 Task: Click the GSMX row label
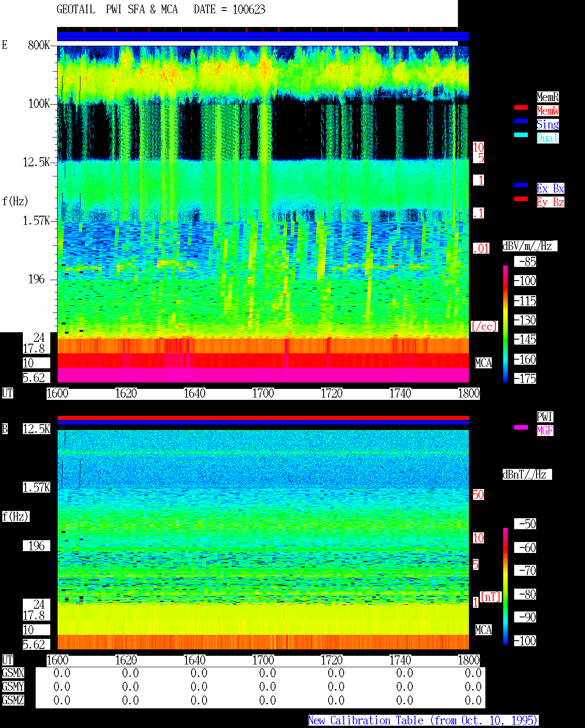click(13, 673)
